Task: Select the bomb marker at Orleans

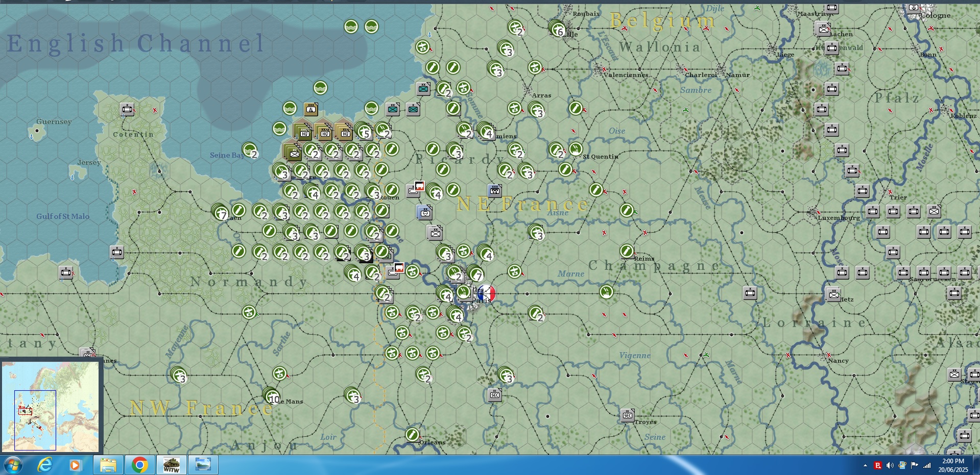Action: (412, 435)
